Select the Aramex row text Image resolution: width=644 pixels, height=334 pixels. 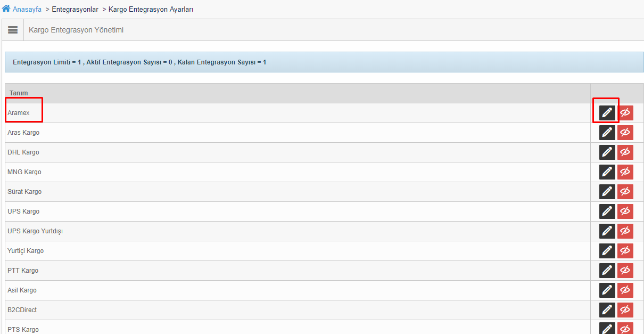coord(19,113)
